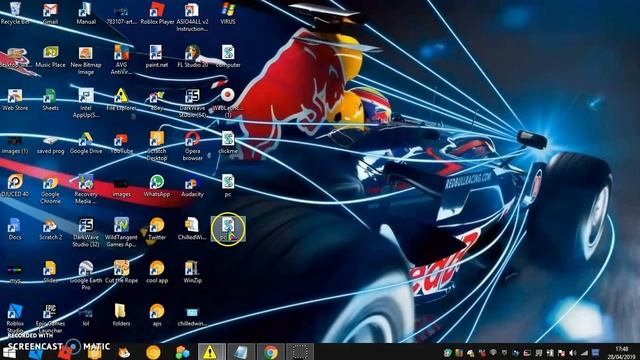
Task: Select the ChilledWi... zip file icon
Action: (x=192, y=229)
